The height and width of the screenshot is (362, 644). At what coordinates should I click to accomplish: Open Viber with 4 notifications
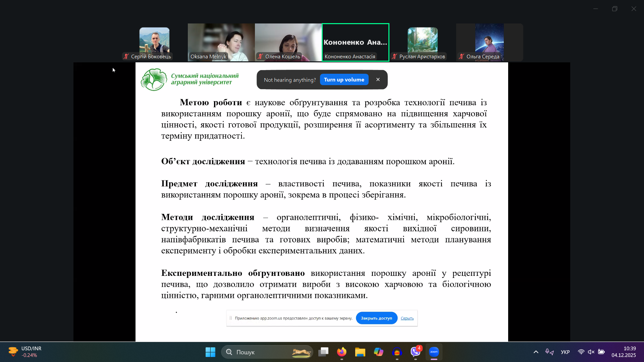tap(416, 352)
